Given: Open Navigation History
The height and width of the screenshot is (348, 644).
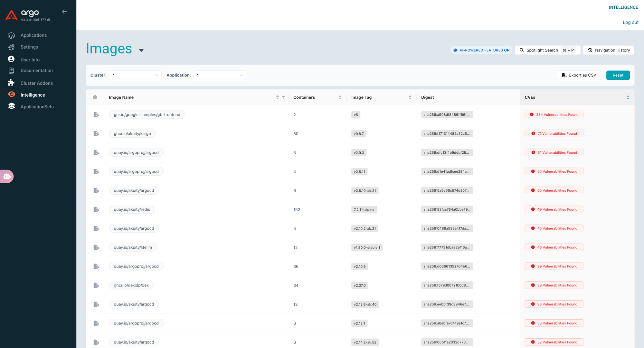Looking at the screenshot, I should 609,50.
